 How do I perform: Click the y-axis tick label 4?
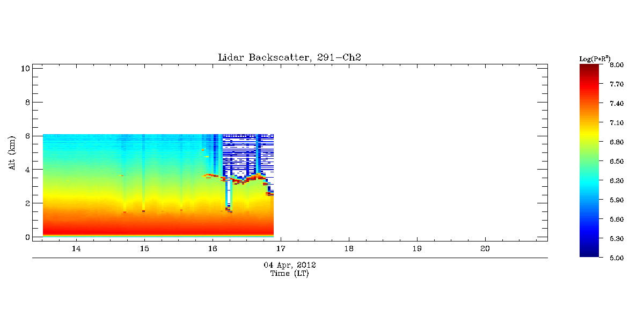[27, 170]
